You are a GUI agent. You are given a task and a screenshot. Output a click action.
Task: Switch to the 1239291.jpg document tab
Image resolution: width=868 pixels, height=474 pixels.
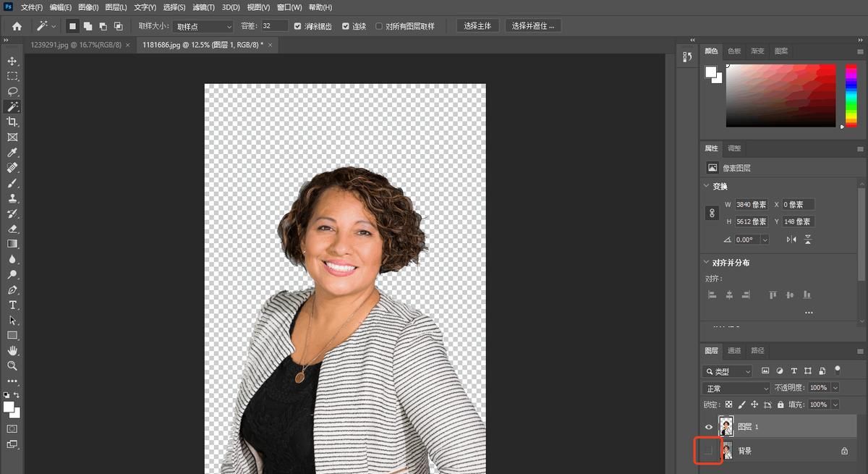point(75,44)
